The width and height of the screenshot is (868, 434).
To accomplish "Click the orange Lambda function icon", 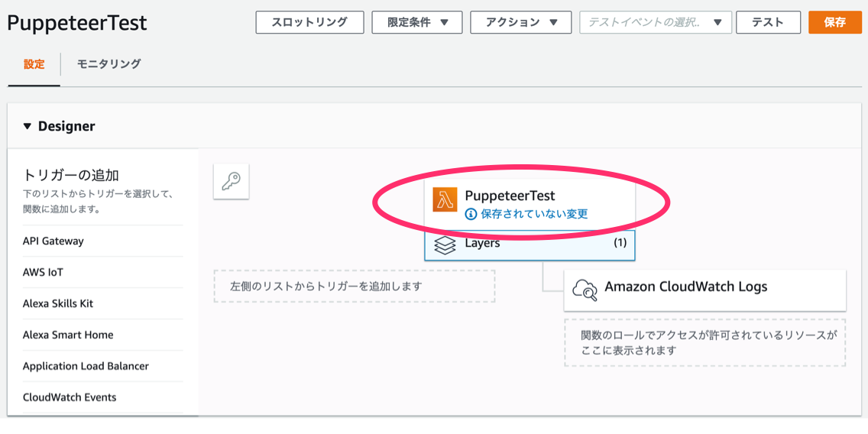I will pos(445,200).
